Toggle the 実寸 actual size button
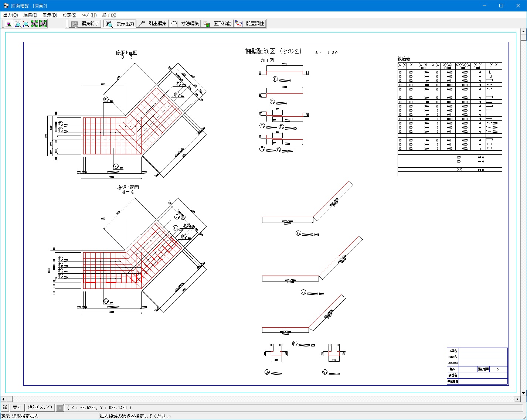The height and width of the screenshot is (420, 527). (17, 407)
